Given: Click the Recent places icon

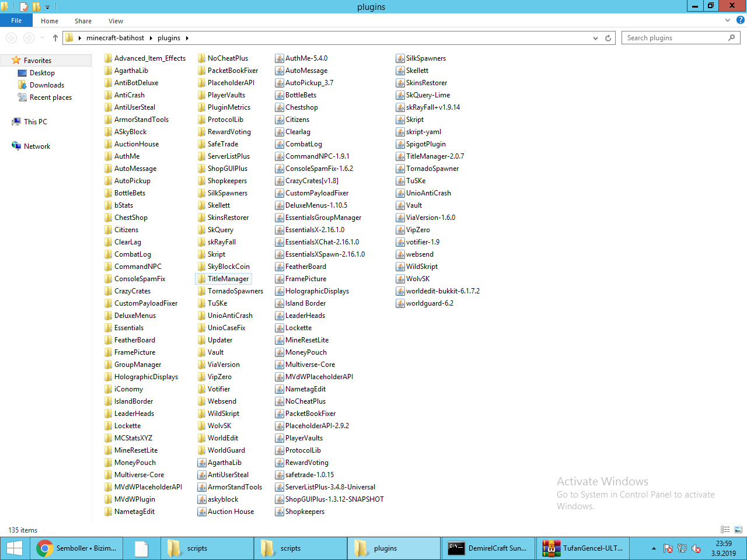Looking at the screenshot, I should point(23,97).
